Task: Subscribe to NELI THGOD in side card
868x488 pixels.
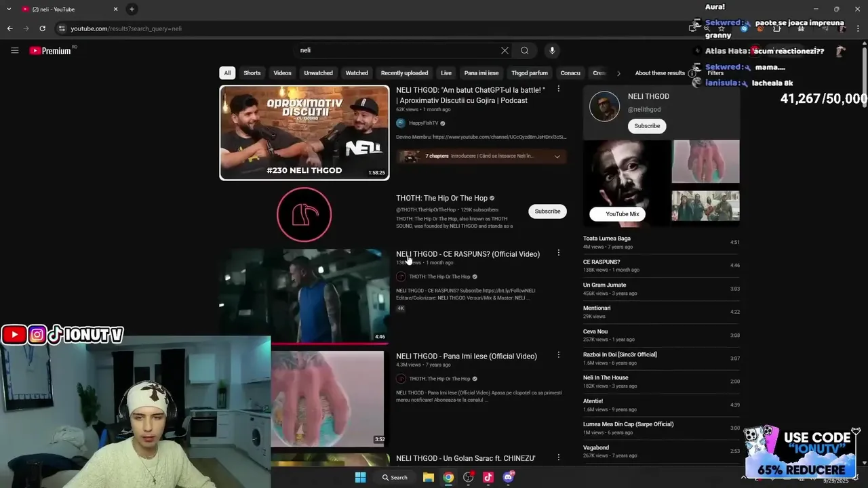Action: pyautogui.click(x=647, y=125)
